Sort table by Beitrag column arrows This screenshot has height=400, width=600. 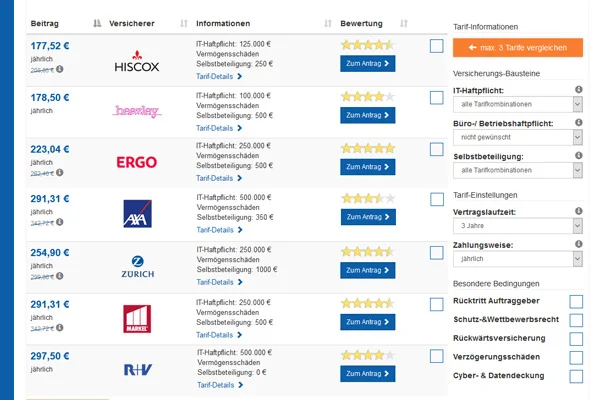[97, 24]
